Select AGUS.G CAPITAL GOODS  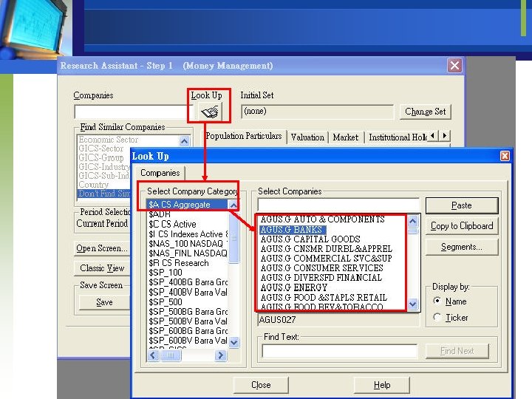(x=310, y=239)
